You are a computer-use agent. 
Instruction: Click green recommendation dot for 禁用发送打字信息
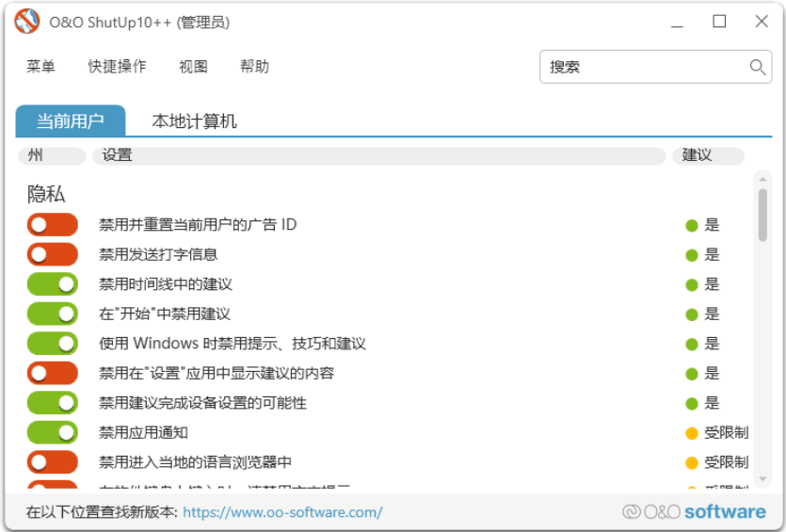[692, 255]
